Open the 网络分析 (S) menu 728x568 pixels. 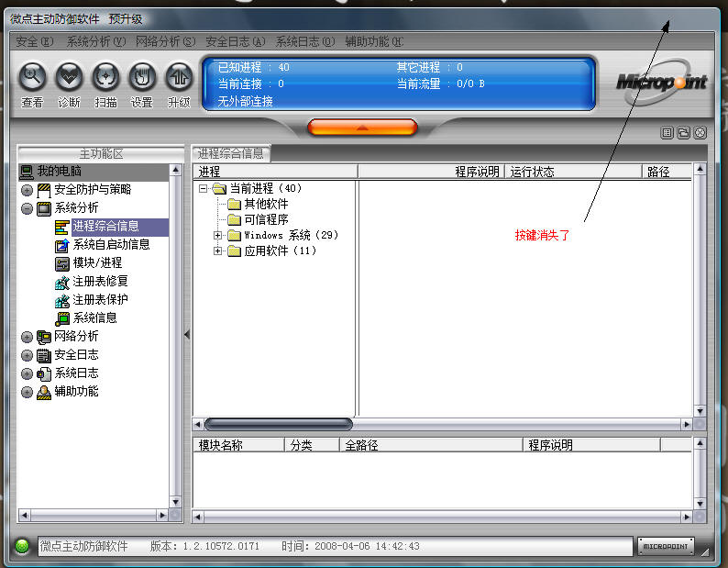[x=165, y=42]
